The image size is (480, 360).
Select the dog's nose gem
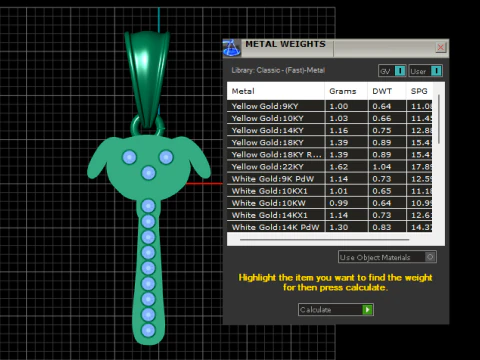(x=149, y=173)
